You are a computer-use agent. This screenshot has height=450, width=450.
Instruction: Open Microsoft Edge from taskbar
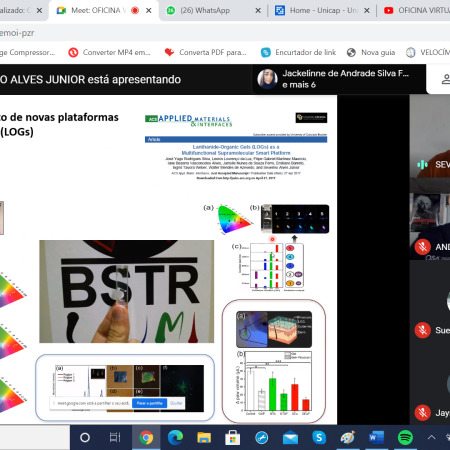click(x=175, y=437)
